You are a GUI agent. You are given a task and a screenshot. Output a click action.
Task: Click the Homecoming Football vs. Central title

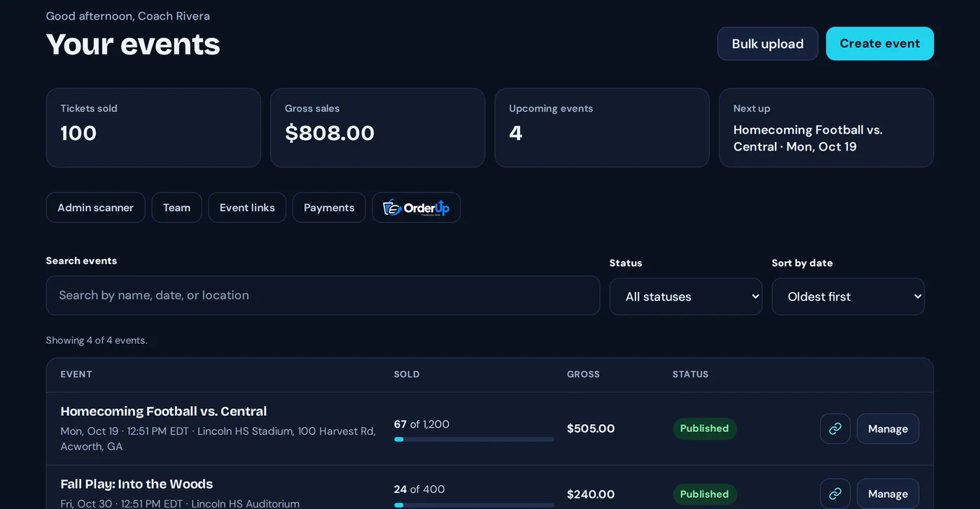click(164, 411)
